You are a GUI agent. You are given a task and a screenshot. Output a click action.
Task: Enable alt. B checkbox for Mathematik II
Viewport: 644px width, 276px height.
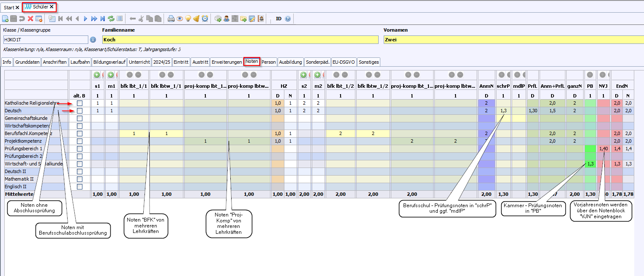coord(79,179)
